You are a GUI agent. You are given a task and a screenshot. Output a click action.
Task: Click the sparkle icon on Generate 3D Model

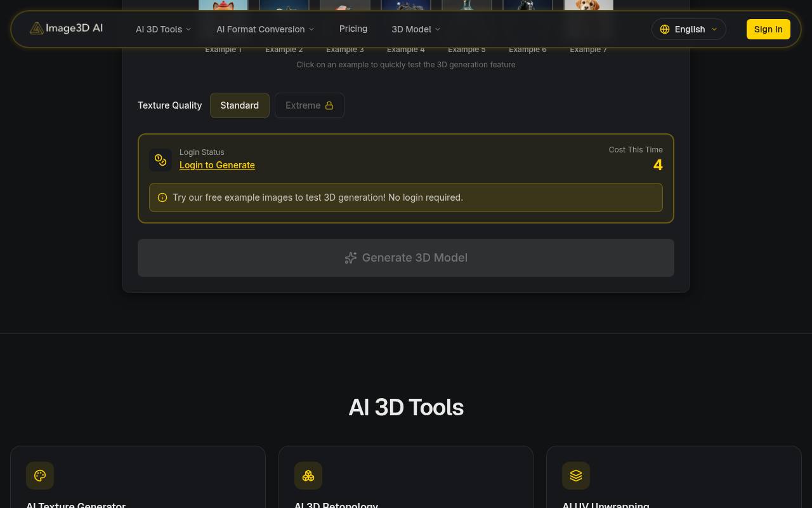click(x=351, y=258)
